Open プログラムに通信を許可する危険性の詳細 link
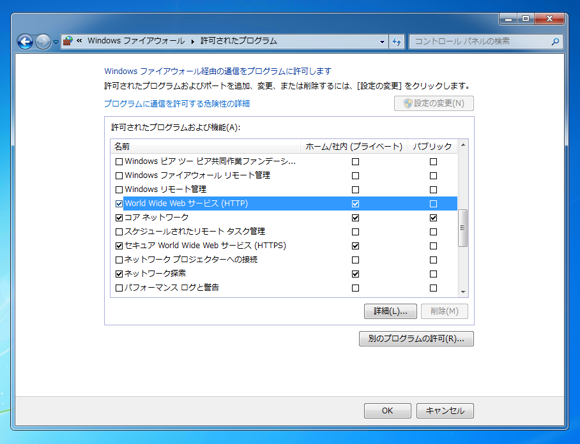The image size is (580, 444). pos(177,104)
